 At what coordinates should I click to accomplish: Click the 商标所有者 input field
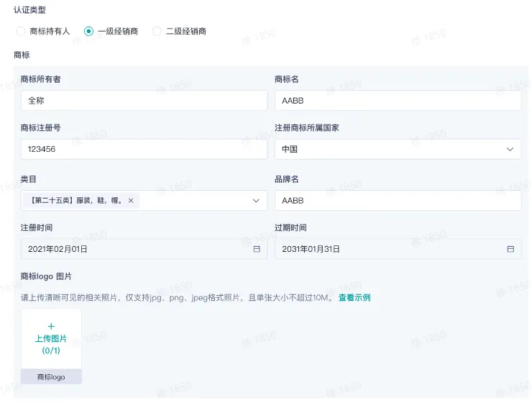144,101
